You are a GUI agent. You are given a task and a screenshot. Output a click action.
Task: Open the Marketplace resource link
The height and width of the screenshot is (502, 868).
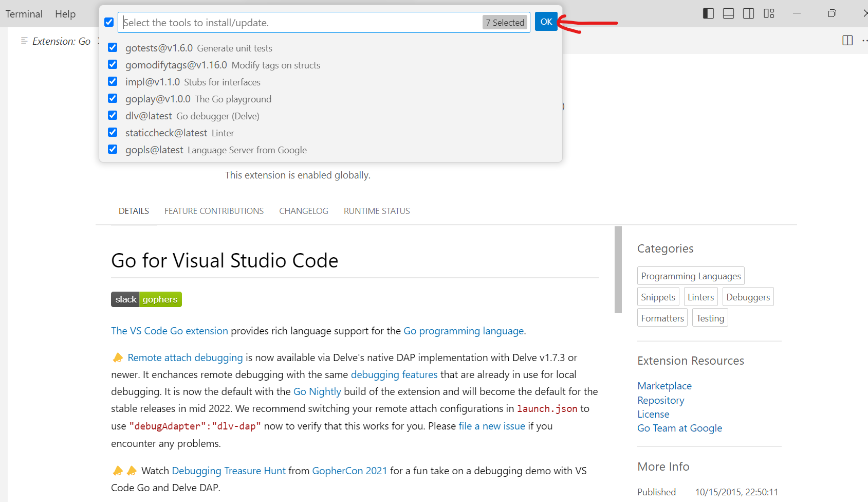(x=664, y=386)
